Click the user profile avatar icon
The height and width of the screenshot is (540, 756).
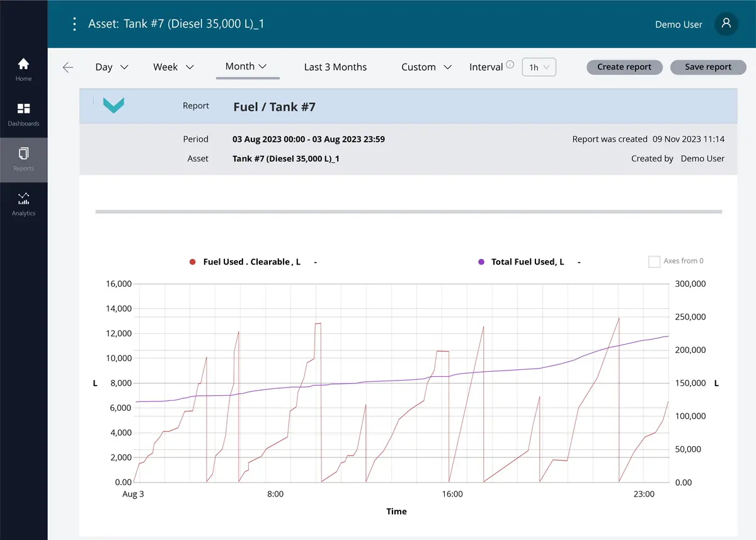tap(726, 24)
